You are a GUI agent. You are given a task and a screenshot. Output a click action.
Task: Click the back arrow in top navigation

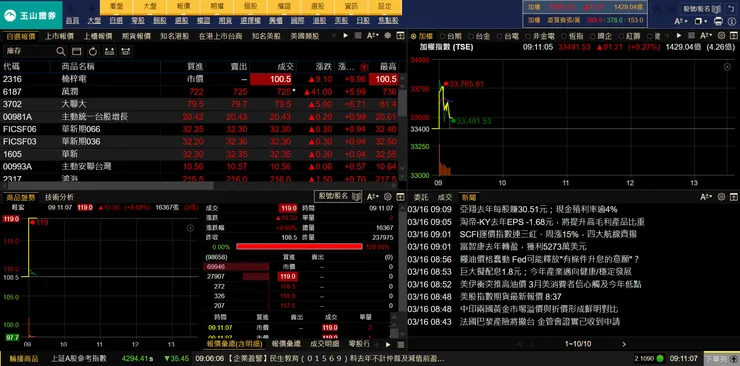click(72, 9)
